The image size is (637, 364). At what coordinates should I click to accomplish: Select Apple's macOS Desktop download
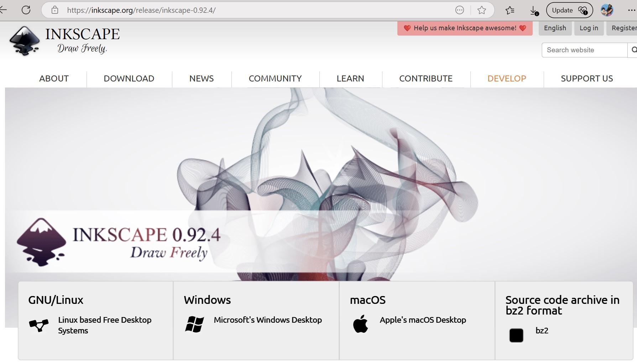423,320
